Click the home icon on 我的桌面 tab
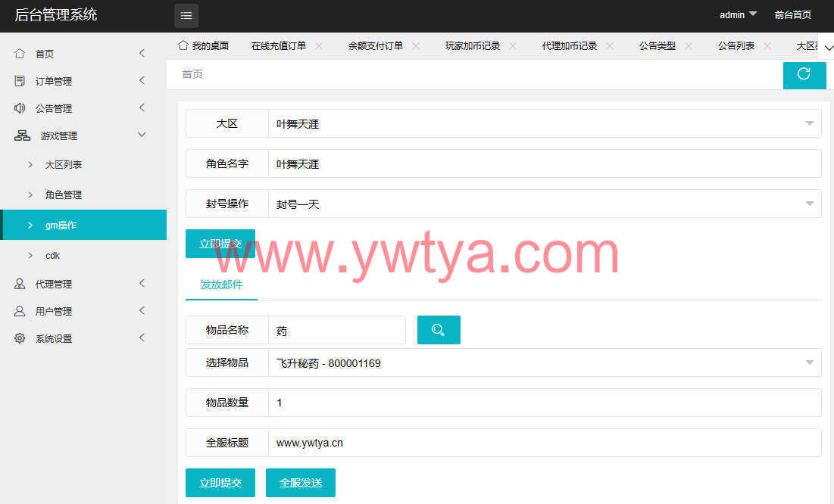 pyautogui.click(x=183, y=45)
